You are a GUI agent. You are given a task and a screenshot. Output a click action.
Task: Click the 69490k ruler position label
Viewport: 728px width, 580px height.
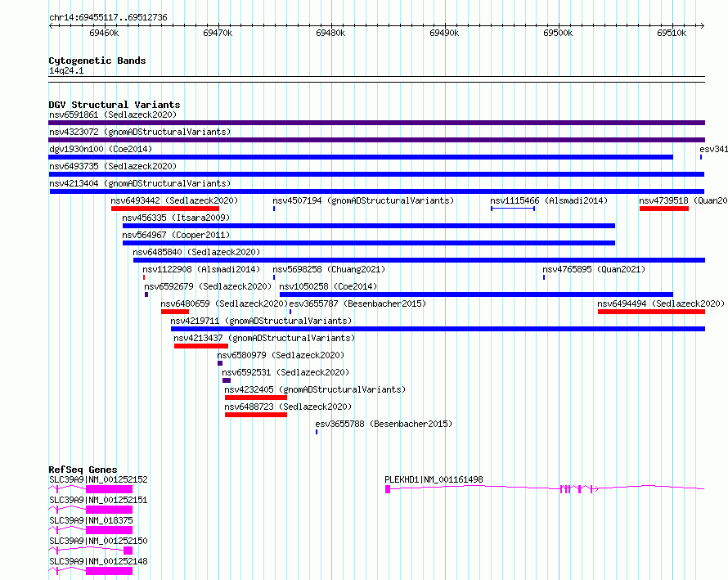coord(444,33)
